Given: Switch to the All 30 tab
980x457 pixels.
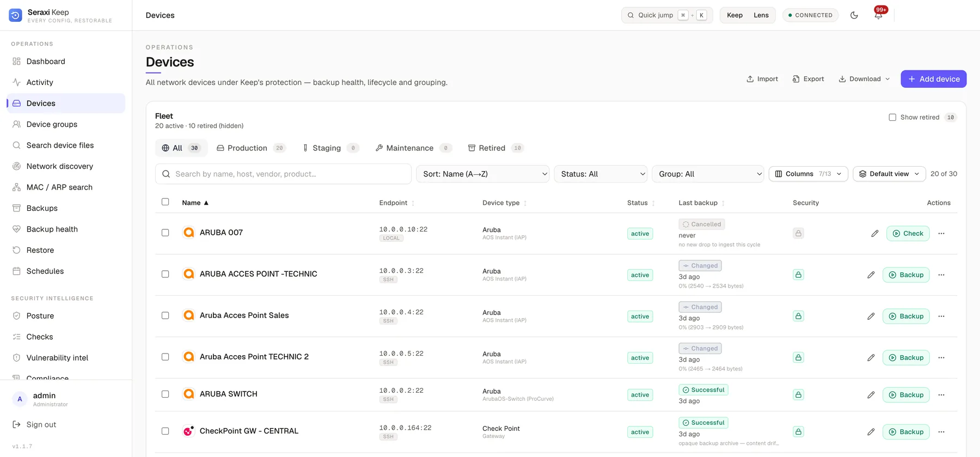Looking at the screenshot, I should click(x=181, y=148).
